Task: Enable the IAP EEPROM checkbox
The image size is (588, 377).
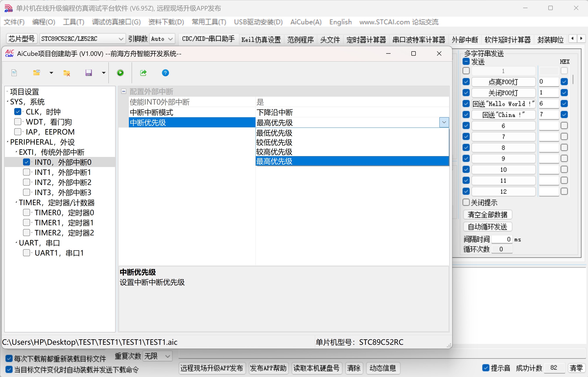Action: (18, 132)
